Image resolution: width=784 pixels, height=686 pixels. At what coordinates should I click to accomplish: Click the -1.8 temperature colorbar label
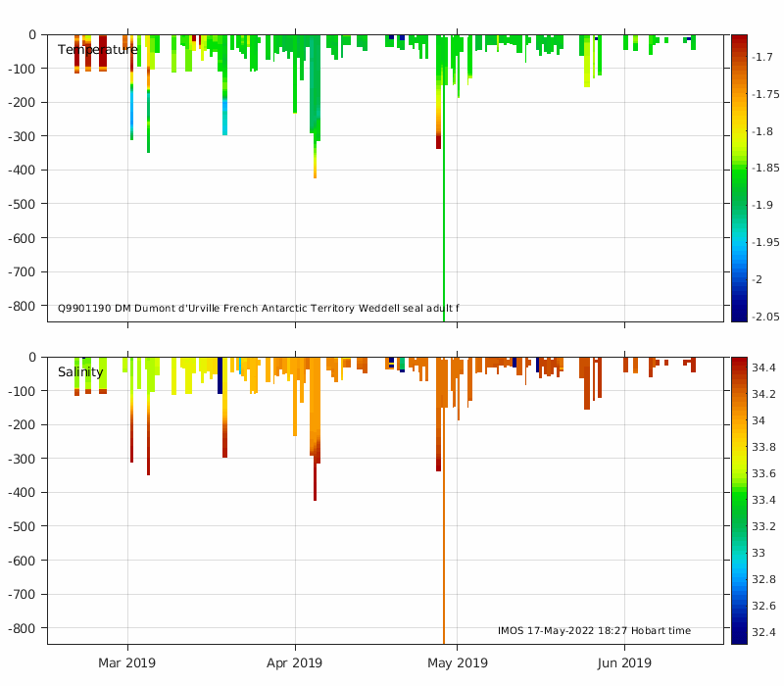click(x=762, y=131)
